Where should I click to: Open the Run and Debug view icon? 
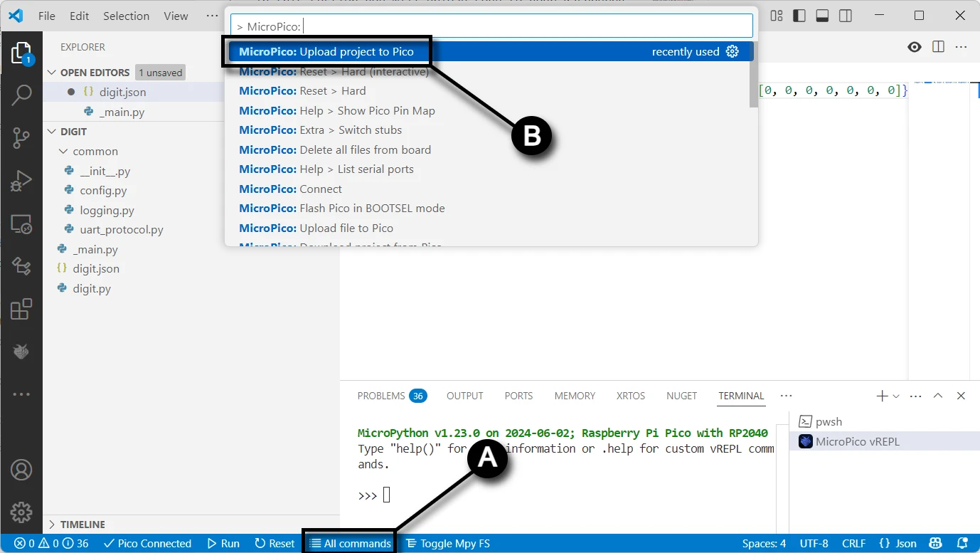(x=21, y=181)
